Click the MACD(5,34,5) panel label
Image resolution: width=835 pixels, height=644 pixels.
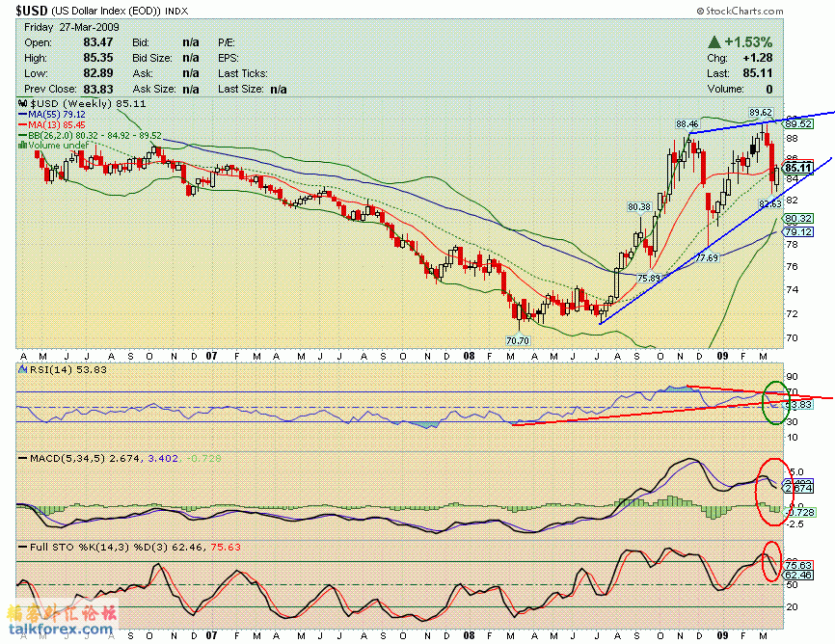click(x=69, y=458)
